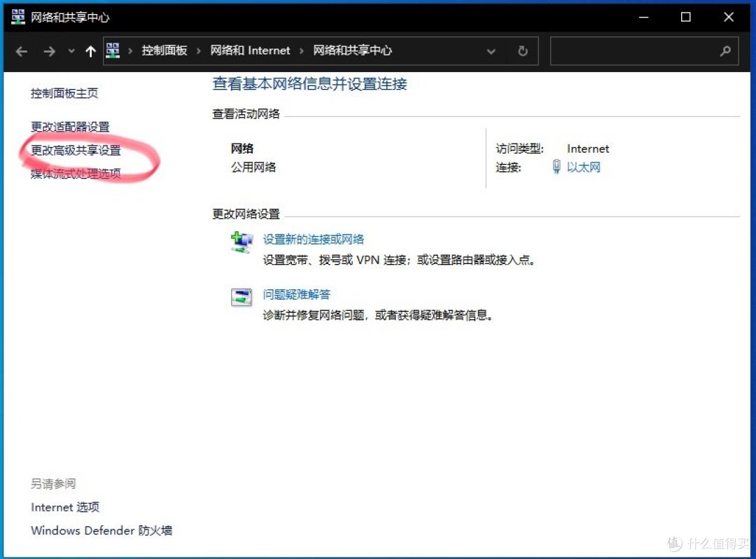Open Windows Defender 防火墙 link
This screenshot has height=559, width=756.
101,530
